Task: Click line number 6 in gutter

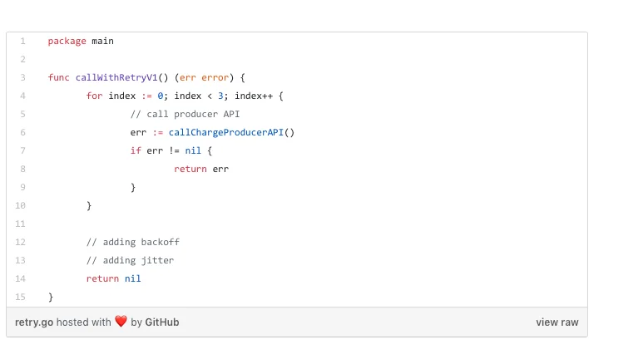Action: (x=22, y=132)
